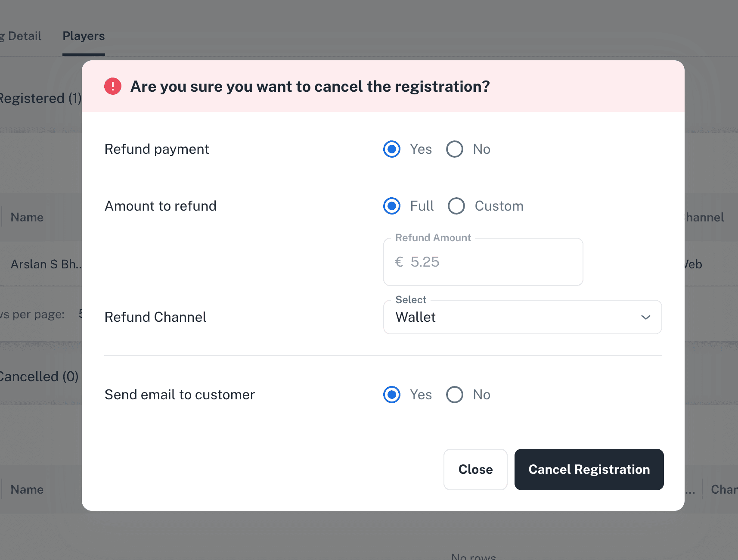Open the Refund Channel Wallet dropdown
Viewport: 738px width, 560px height.
[x=522, y=317]
